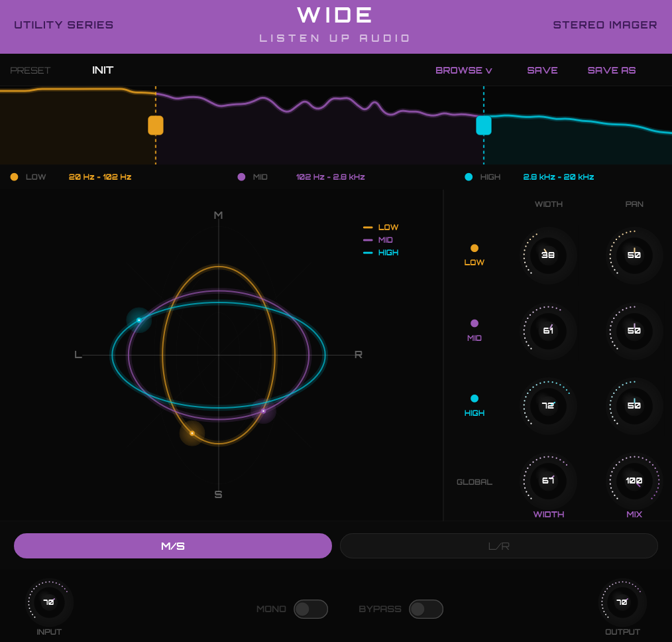Click the HIGH entry in vectorscope legend

pyautogui.click(x=380, y=253)
